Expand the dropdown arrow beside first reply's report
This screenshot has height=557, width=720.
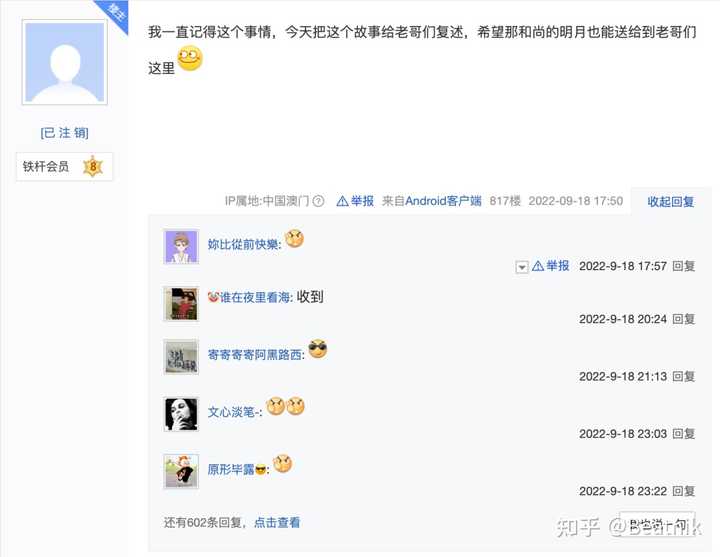click(522, 267)
